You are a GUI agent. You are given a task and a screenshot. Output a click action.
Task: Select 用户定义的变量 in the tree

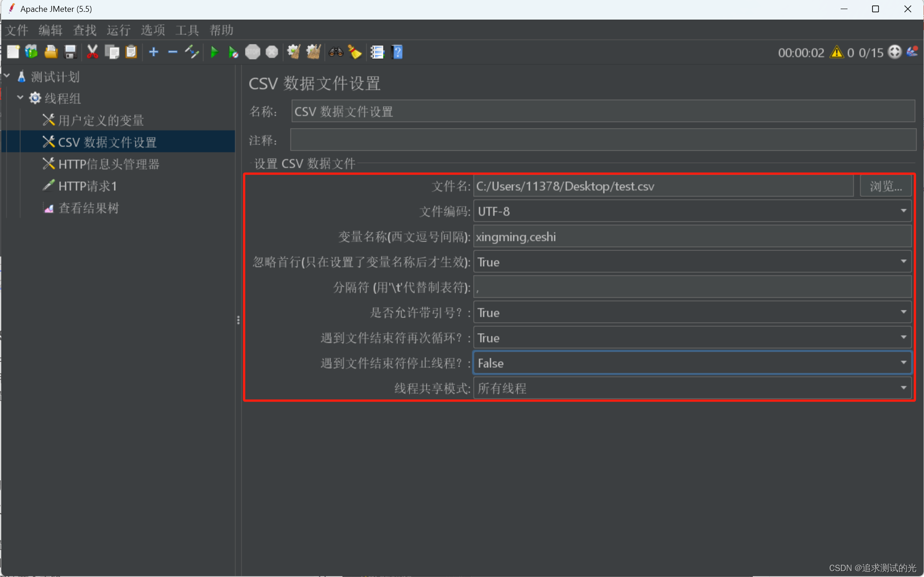[101, 120]
